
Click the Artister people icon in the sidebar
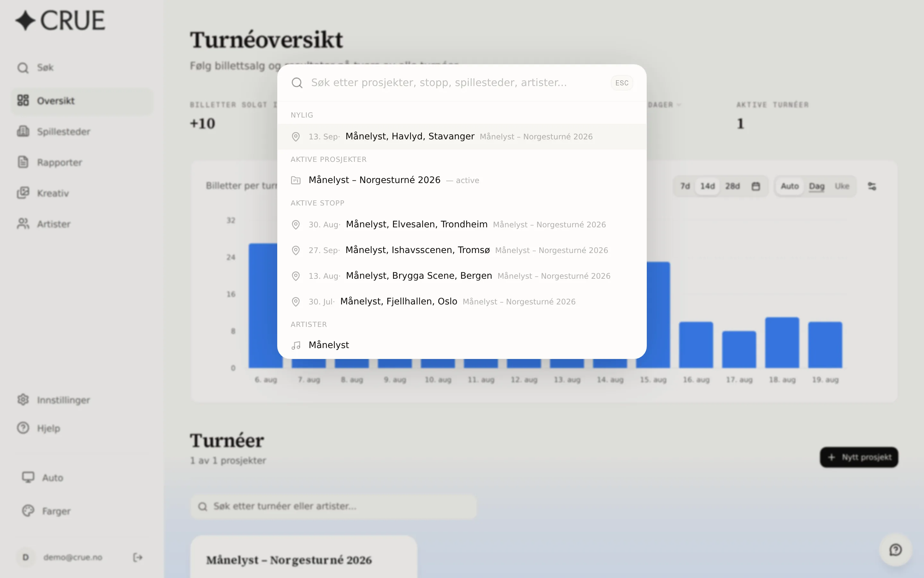(23, 223)
